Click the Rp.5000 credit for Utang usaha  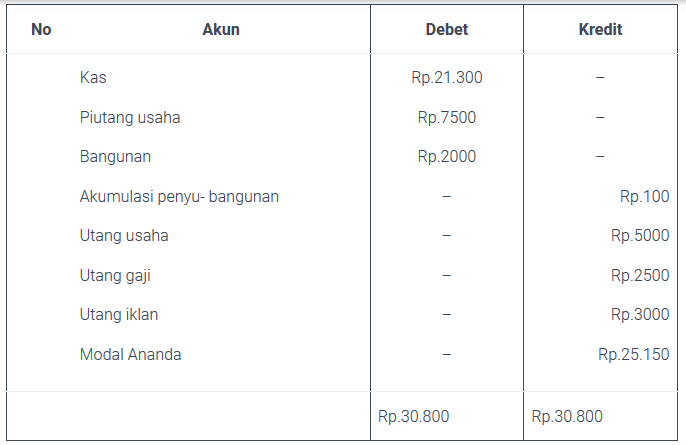(x=640, y=236)
